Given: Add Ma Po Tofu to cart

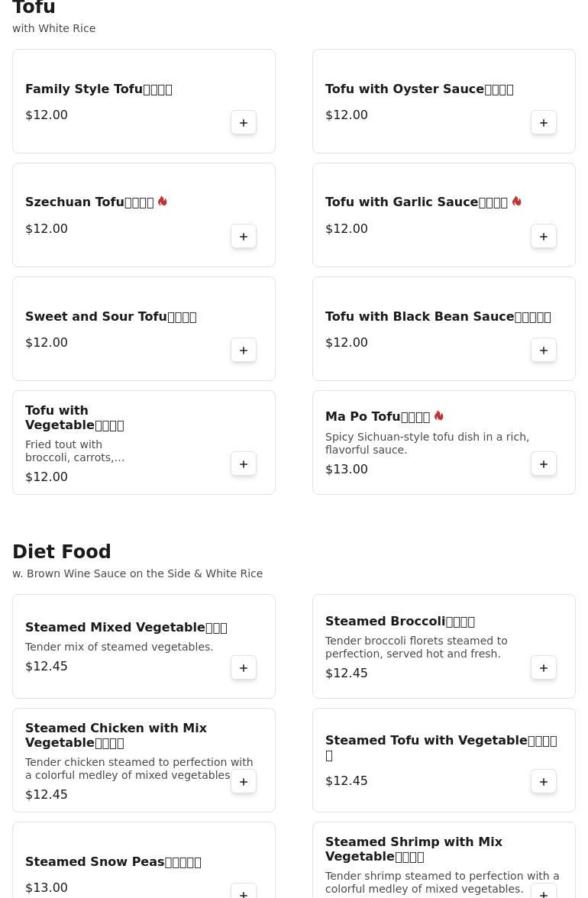Looking at the screenshot, I should pos(544,464).
